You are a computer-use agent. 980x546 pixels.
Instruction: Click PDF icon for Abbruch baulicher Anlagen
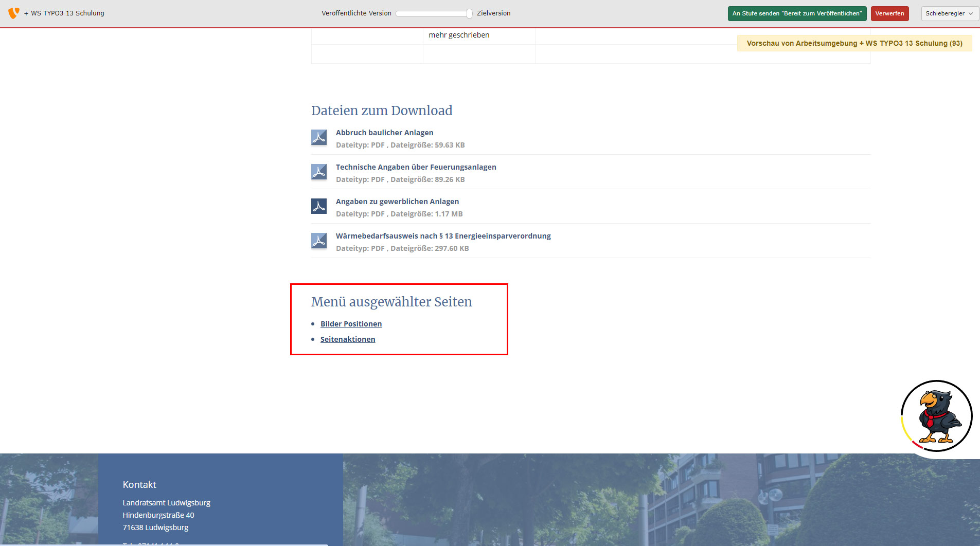point(319,137)
